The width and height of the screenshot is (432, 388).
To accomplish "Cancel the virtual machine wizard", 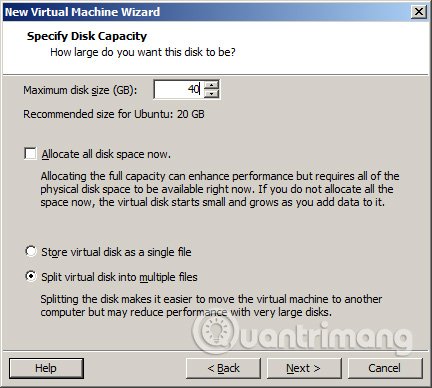I will 385,368.
